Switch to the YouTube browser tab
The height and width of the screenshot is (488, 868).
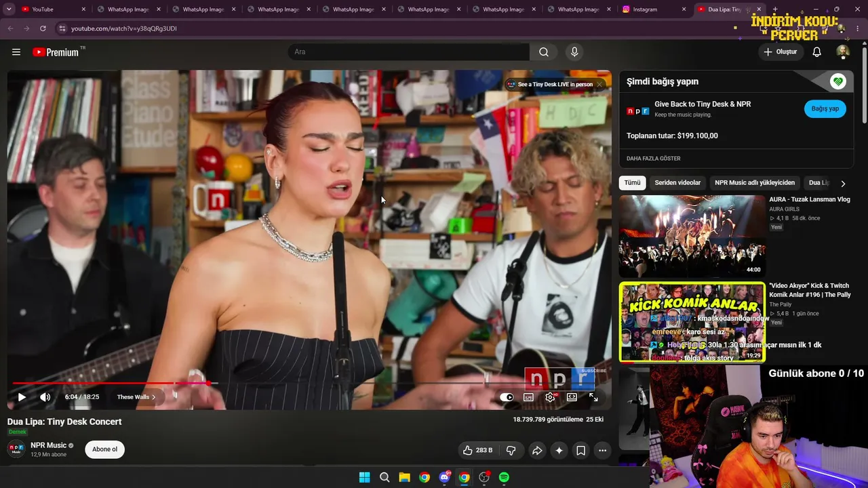point(53,9)
